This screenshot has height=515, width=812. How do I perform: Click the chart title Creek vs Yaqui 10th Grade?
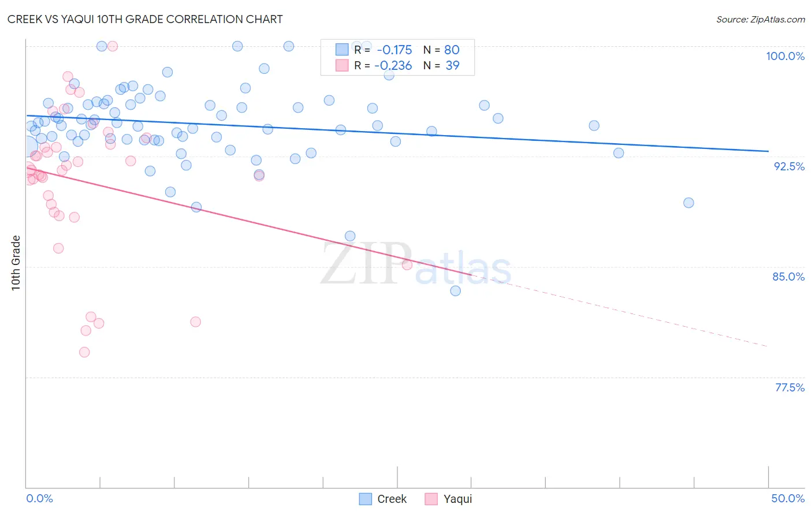[x=145, y=19]
